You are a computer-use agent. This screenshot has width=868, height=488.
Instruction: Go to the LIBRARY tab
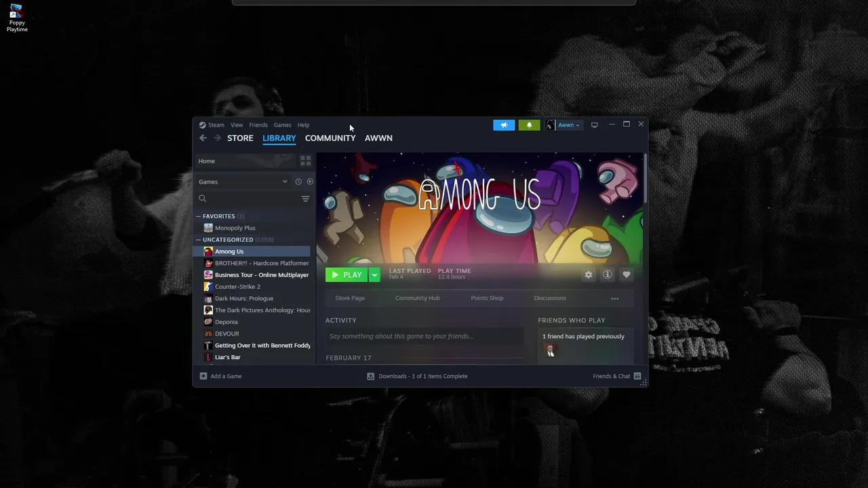tap(279, 138)
